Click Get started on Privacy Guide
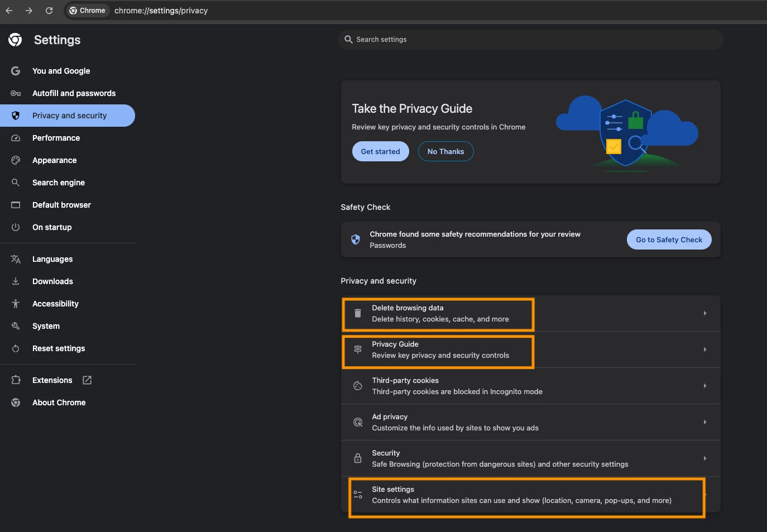This screenshot has width=767, height=532. [x=380, y=151]
